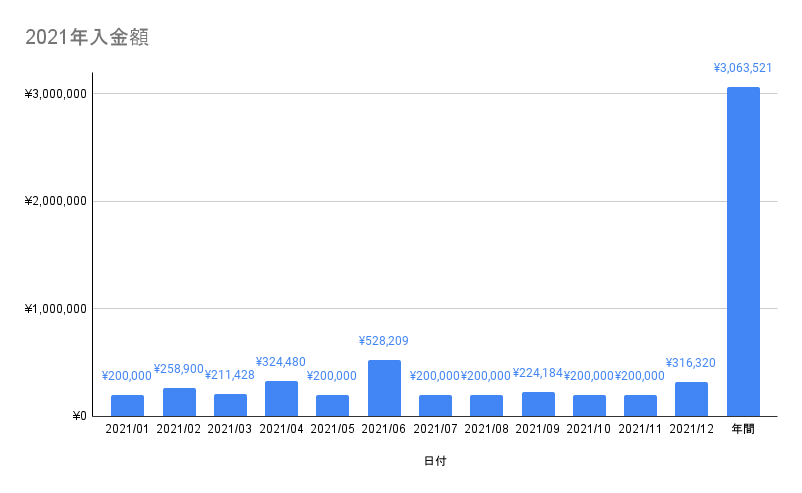Select the horizontal axis title 日付
The image size is (802, 493).
tap(435, 461)
